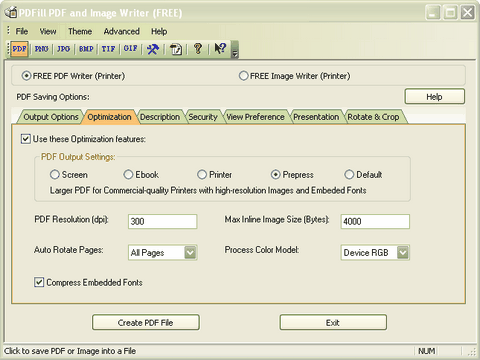Activate the What's This pointer help icon
This screenshot has height=360, width=480.
(x=220, y=49)
